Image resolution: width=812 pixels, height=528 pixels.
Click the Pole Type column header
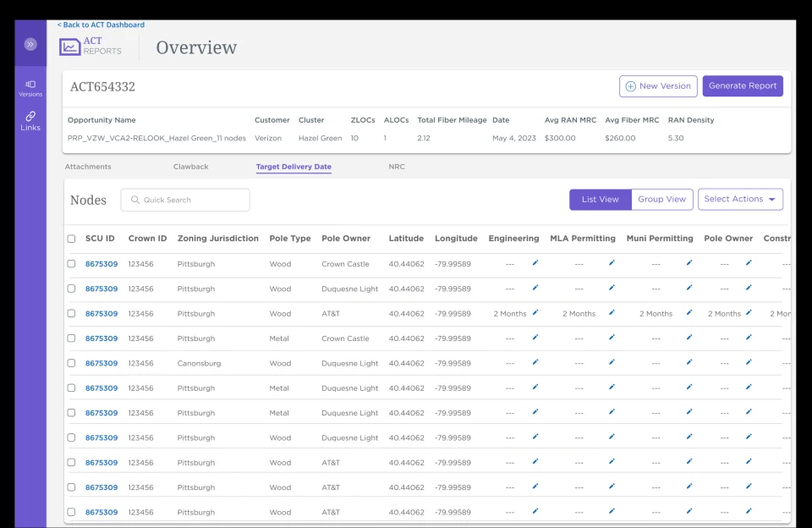pos(290,239)
